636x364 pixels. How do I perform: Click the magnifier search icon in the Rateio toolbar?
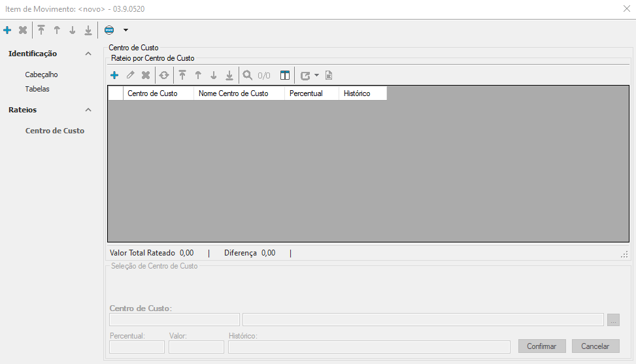coord(248,75)
